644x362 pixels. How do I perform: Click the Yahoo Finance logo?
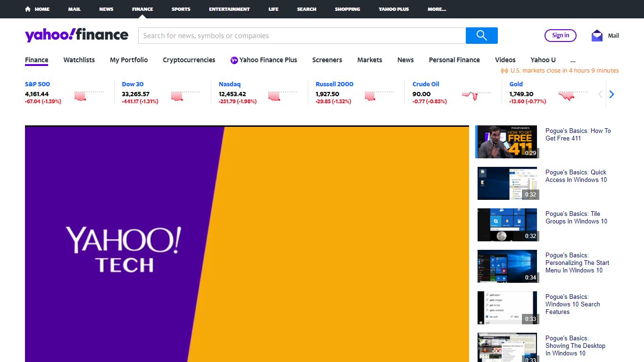(76, 35)
